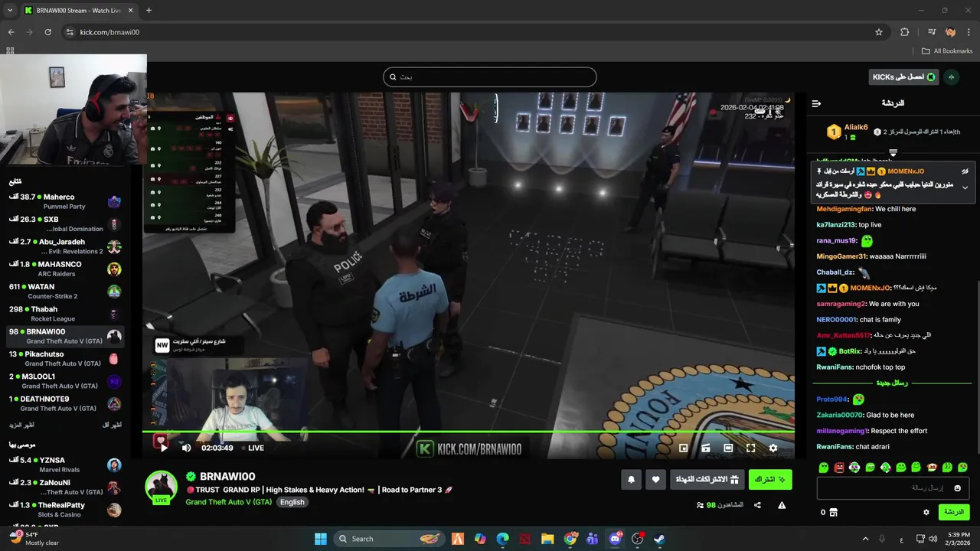Follow the channel with heart button
Viewport: 980px width, 551px height.
655,480
